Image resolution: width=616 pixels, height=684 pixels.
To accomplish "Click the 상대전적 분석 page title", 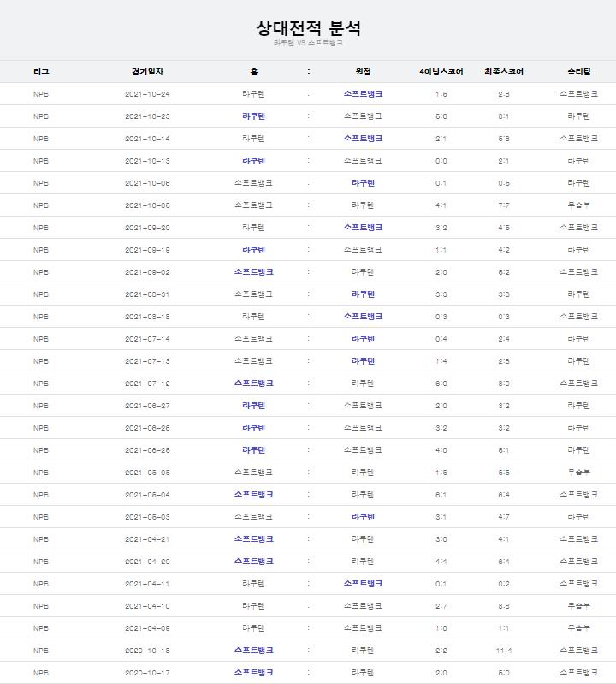I will point(308,28).
